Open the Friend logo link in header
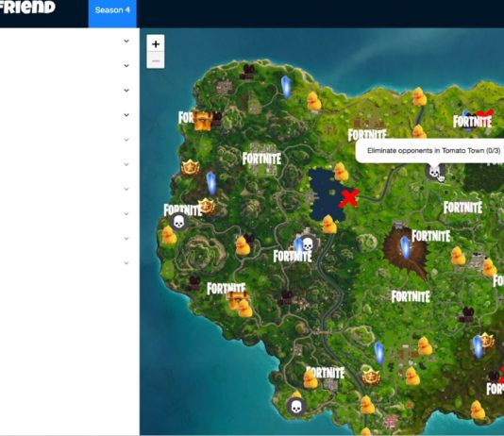504x436 pixels. 27,7
